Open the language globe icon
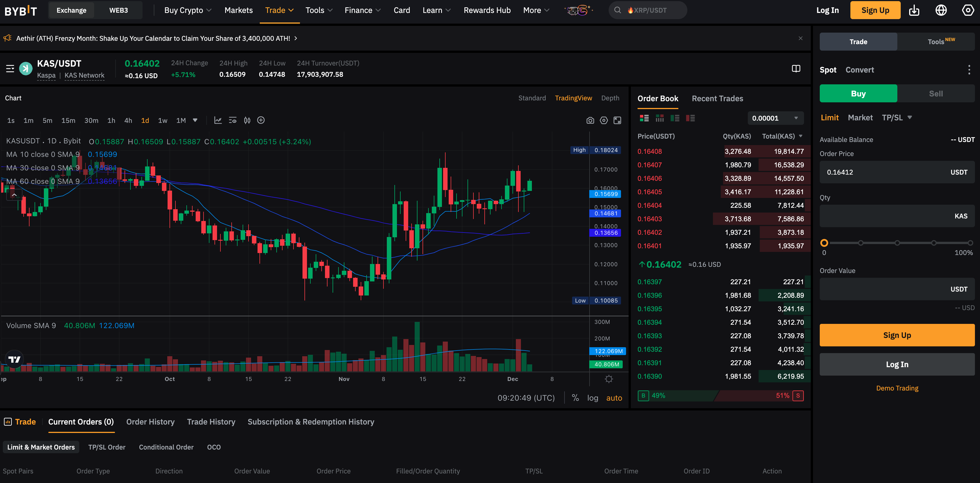Viewport: 980px width, 483px height. (x=941, y=10)
